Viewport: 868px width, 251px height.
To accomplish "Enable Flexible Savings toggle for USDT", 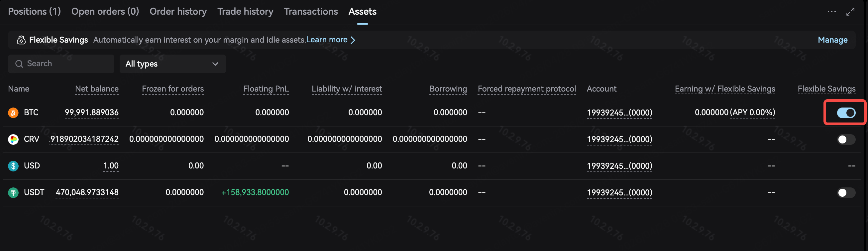I will click(846, 193).
